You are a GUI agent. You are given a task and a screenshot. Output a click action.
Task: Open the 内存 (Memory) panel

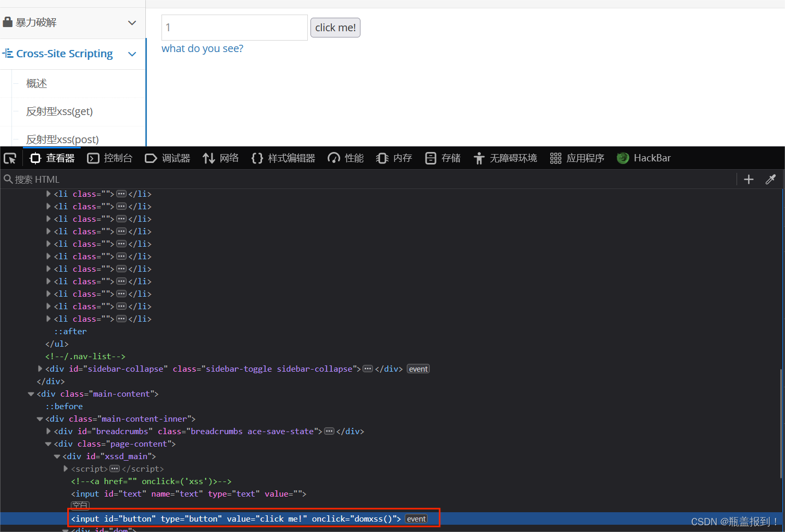(393, 158)
